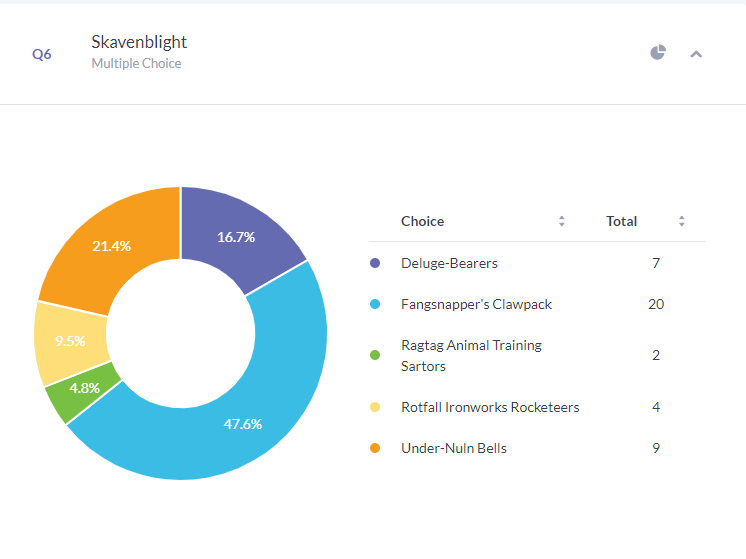Viewport: 746px width, 559px height.
Task: Sort by the Choice column arrows
Action: click(x=562, y=221)
